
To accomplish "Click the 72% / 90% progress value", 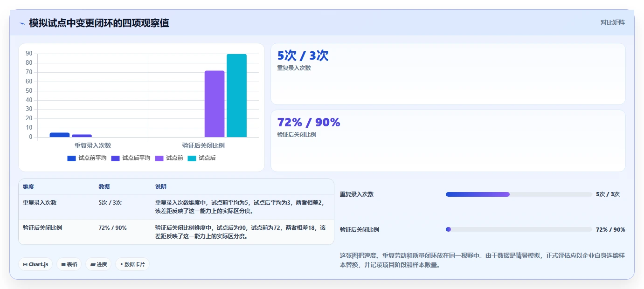I will (x=610, y=230).
